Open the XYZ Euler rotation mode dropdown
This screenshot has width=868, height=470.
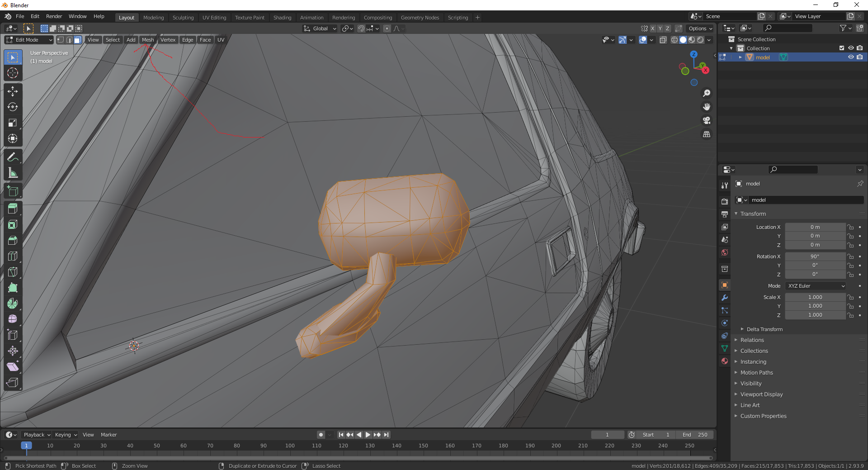tap(816, 286)
